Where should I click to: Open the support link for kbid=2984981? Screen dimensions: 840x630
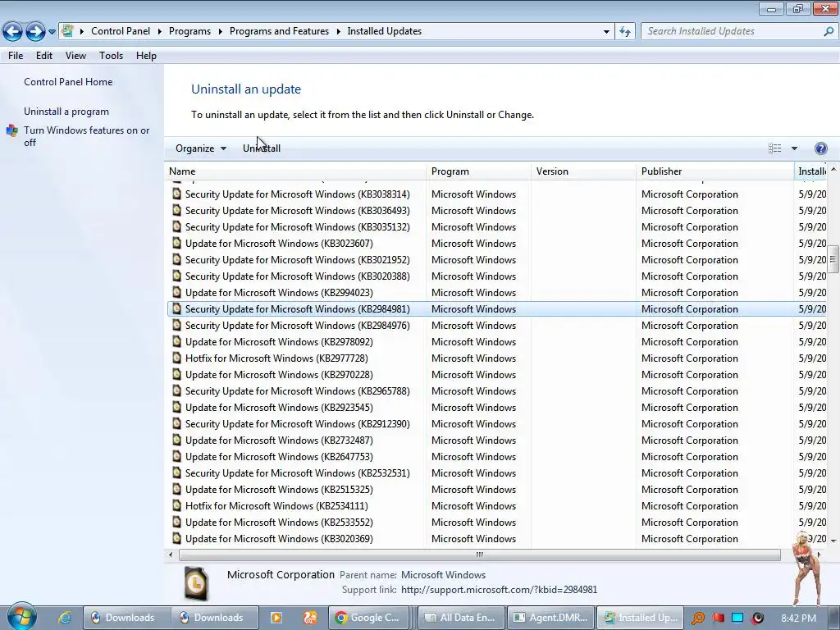click(499, 590)
